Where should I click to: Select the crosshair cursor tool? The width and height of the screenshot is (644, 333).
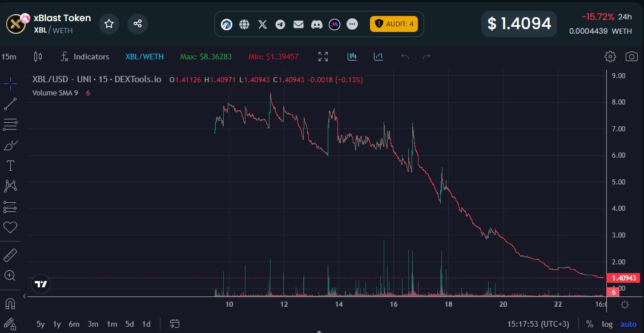10,83
